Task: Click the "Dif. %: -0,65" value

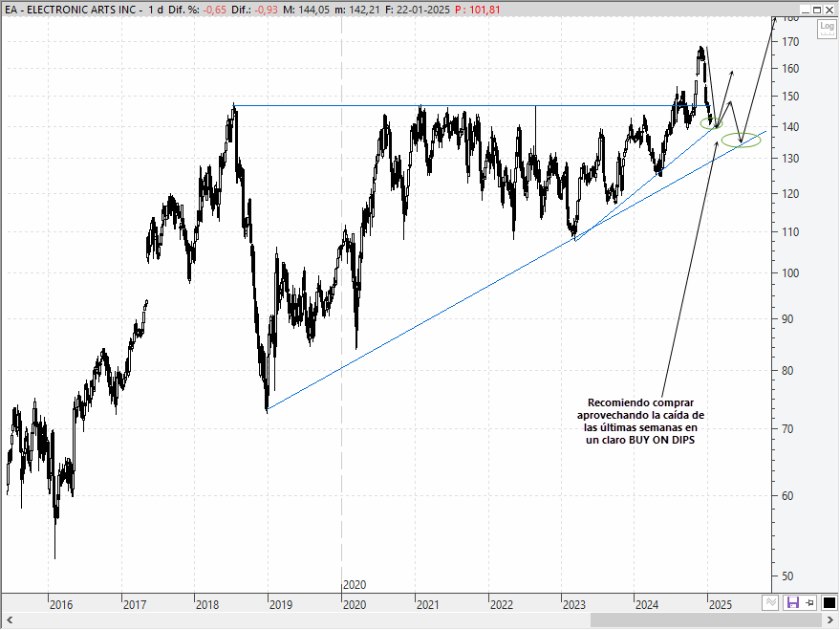Action: (197, 10)
